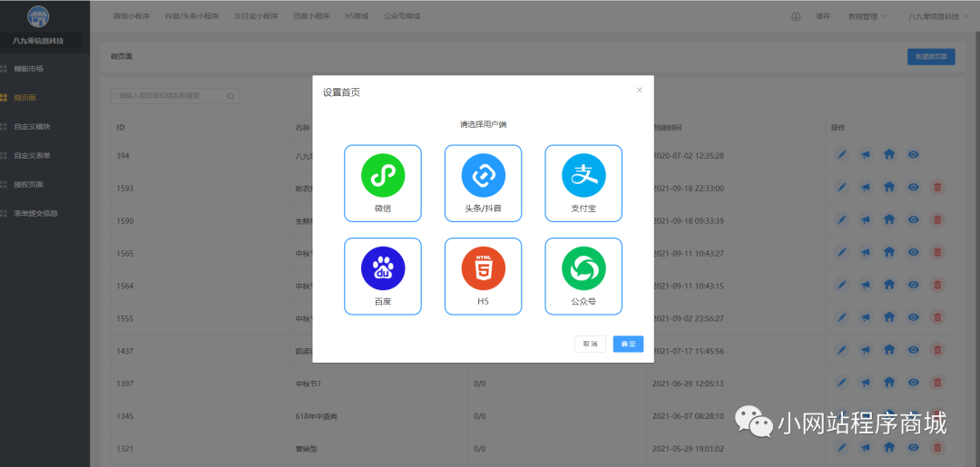Click the ID cell reading 1437
Viewport: 980px width, 467px height.
click(124, 351)
